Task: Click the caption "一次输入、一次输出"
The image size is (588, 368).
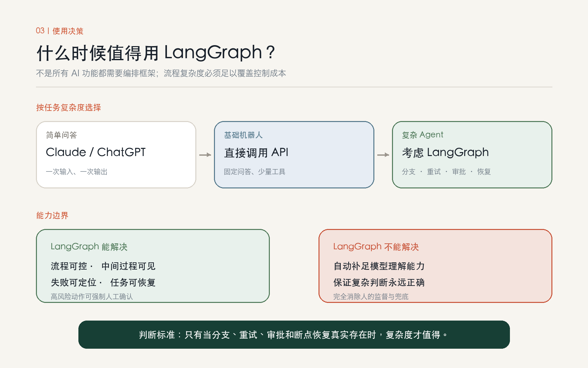Action: 77,172
